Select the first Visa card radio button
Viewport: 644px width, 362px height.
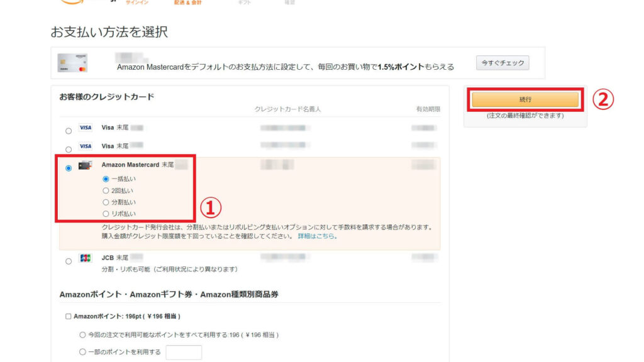point(69,131)
